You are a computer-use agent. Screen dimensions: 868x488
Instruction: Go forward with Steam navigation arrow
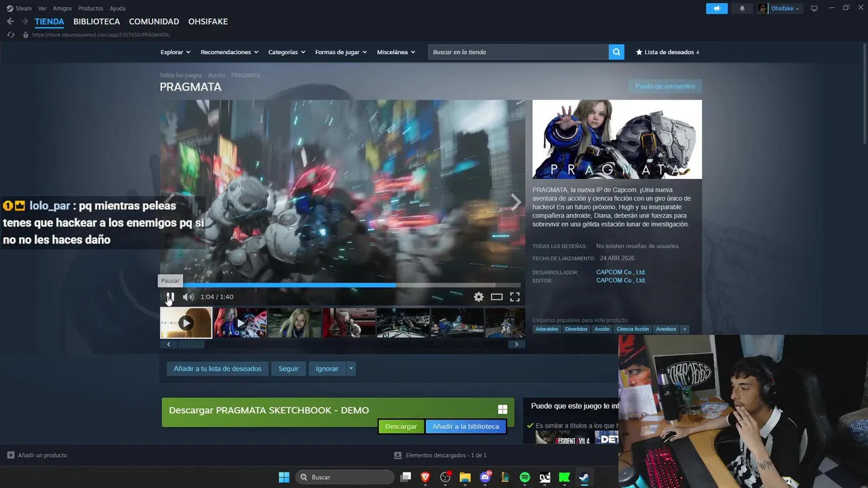point(24,22)
